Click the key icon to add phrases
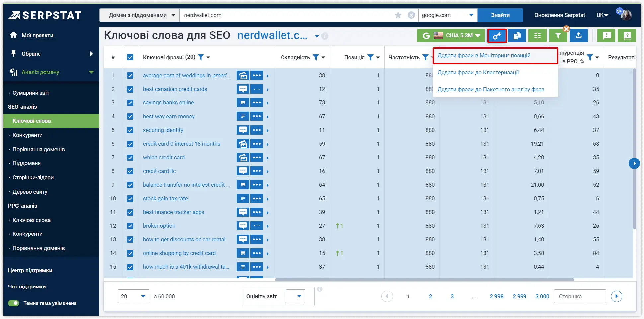The height and width of the screenshot is (319, 644). pyautogui.click(x=497, y=36)
